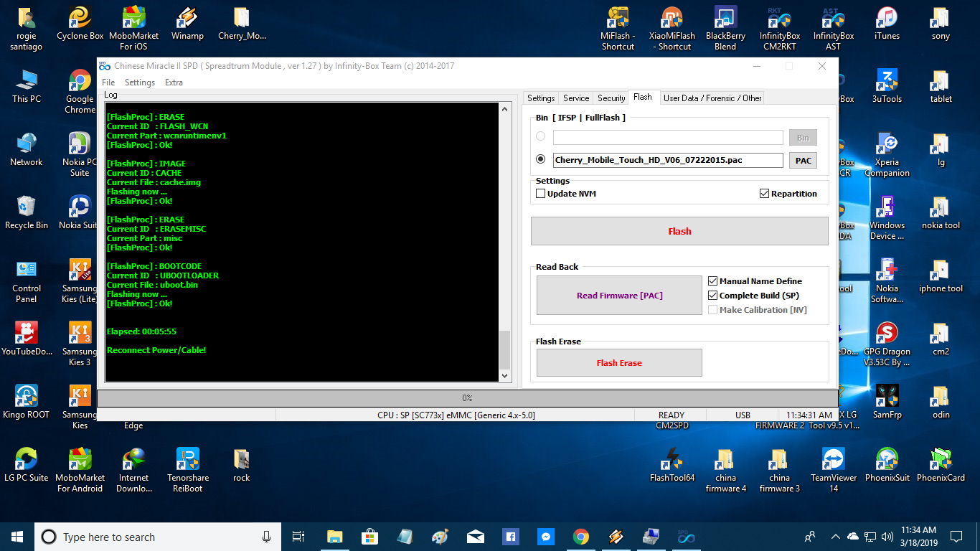This screenshot has width=980, height=551.
Task: Open 3uTools desktop icon
Action: pos(887,88)
